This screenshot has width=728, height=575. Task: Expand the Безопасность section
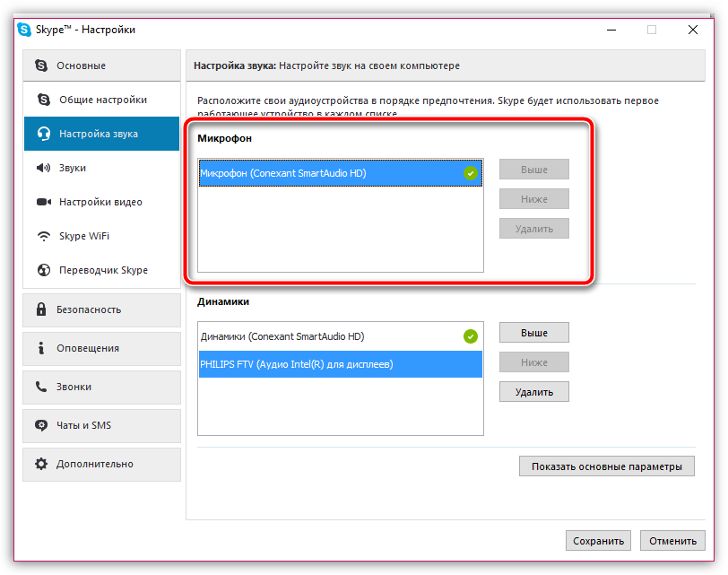(101, 309)
